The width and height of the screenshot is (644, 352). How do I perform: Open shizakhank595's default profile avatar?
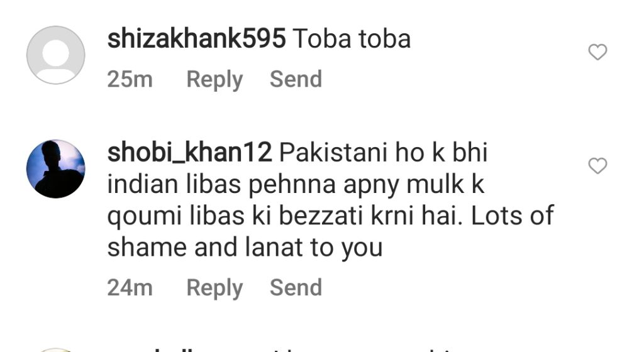tap(56, 55)
